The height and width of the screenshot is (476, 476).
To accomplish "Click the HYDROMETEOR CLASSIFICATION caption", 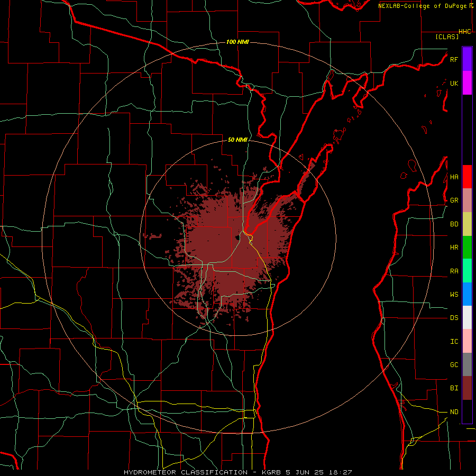I will click(186, 472).
